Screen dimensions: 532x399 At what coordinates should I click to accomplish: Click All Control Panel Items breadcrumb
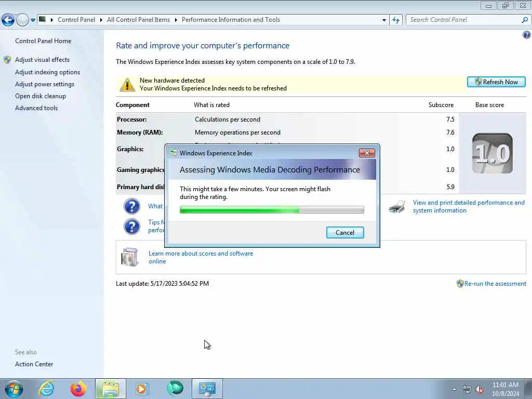pos(138,20)
